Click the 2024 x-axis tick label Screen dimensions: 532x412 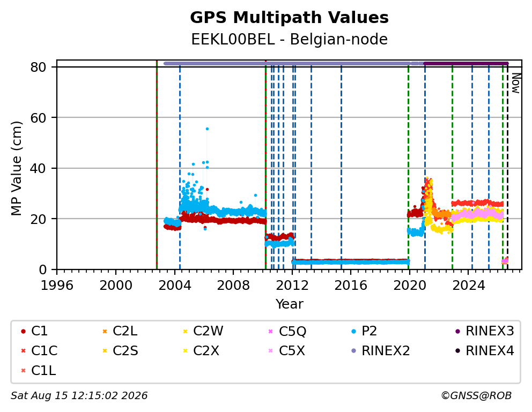coord(469,286)
